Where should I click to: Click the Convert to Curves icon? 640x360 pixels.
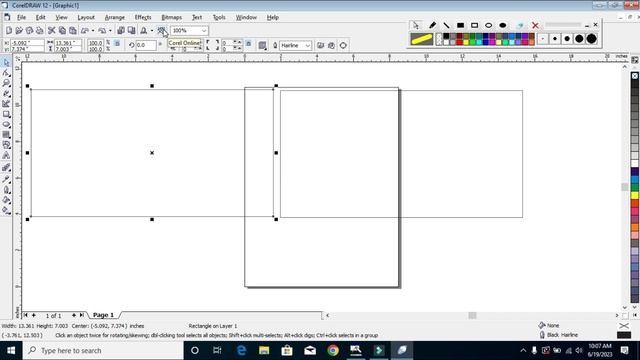(343, 45)
